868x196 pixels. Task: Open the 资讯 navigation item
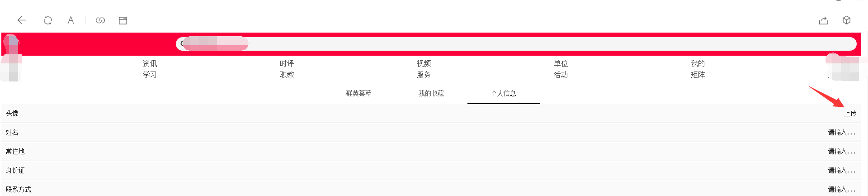pyautogui.click(x=150, y=63)
